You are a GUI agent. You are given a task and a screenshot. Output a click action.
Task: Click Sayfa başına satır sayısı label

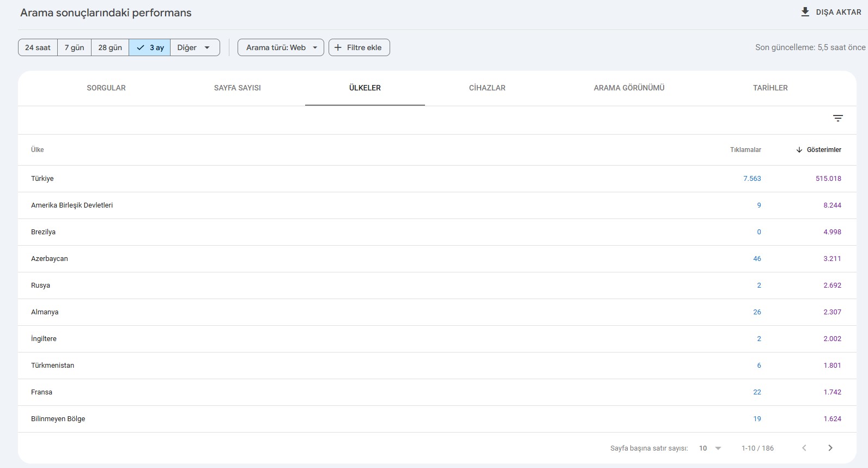click(x=649, y=448)
